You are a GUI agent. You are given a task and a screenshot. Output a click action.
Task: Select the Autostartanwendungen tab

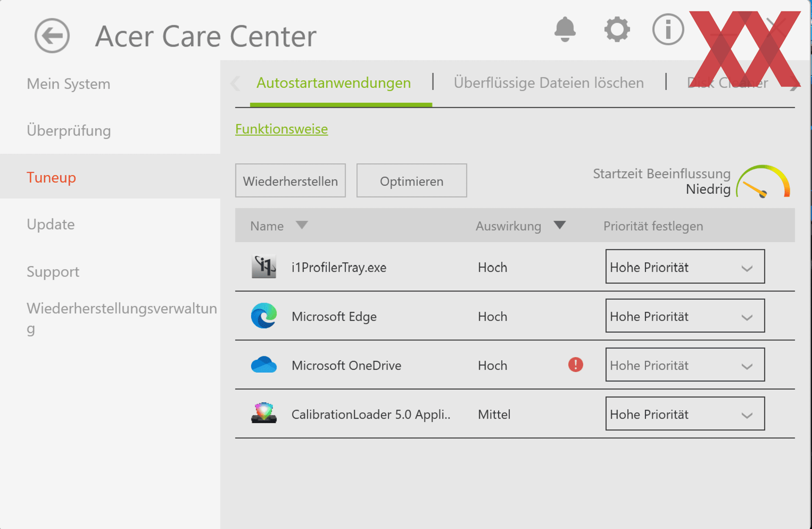pos(334,83)
